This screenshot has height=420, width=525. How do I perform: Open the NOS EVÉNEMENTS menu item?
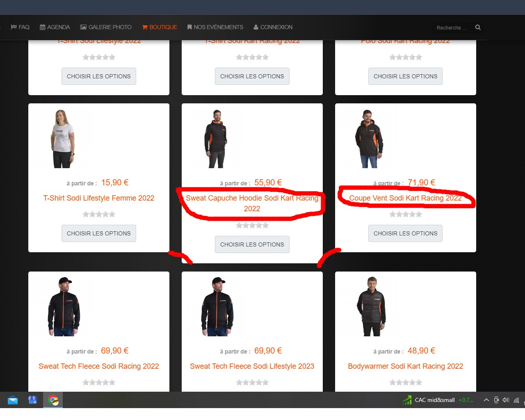[215, 27]
